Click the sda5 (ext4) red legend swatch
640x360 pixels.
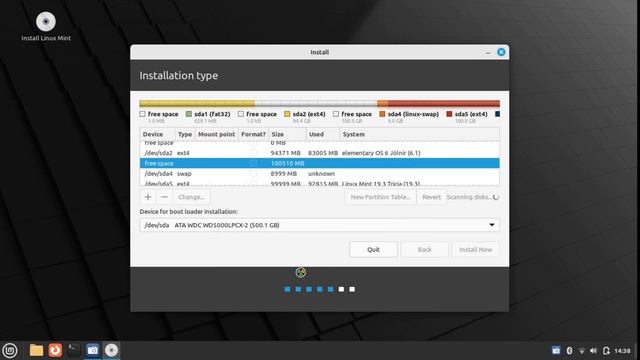tap(449, 114)
